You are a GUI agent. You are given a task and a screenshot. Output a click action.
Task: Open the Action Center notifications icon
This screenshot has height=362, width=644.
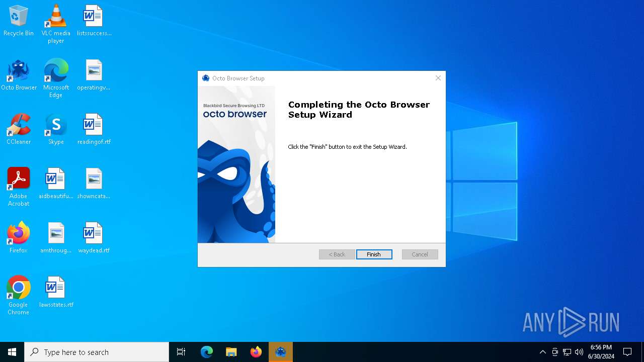[627, 352]
